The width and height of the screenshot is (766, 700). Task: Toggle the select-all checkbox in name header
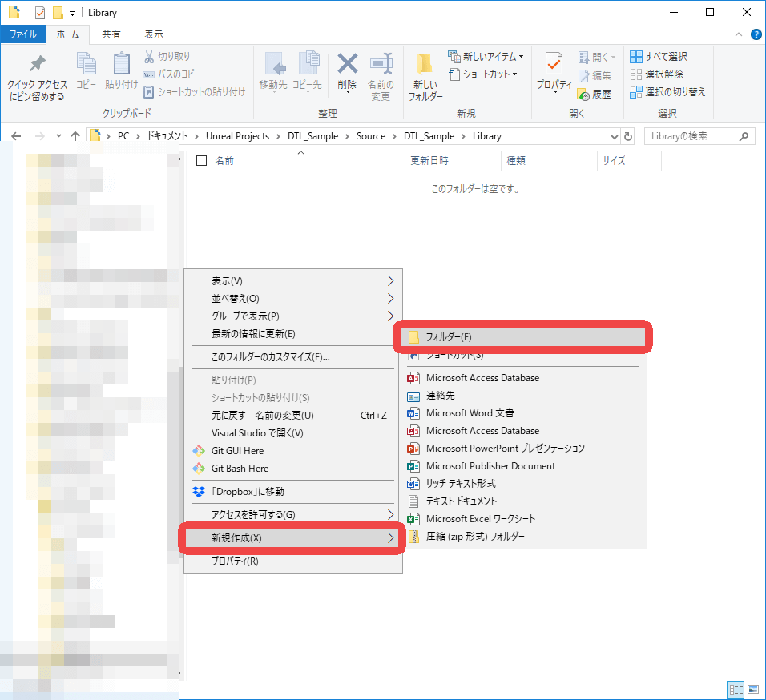[x=202, y=161]
